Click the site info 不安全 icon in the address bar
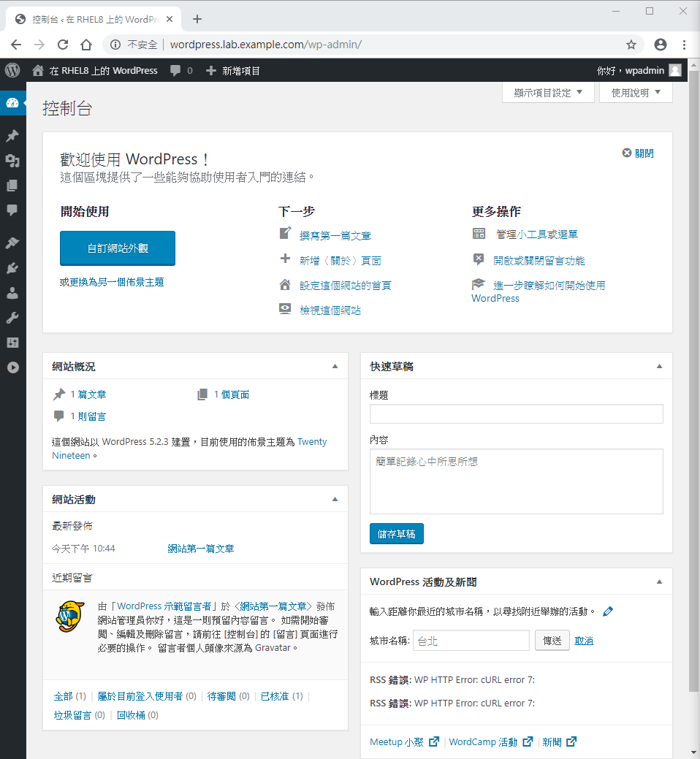Screen dimensions: 700x759 point(115,45)
